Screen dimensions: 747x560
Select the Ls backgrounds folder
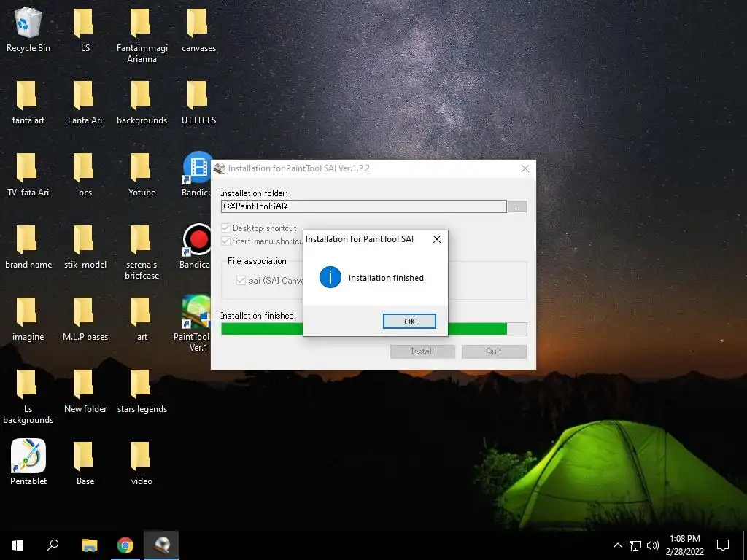click(28, 397)
